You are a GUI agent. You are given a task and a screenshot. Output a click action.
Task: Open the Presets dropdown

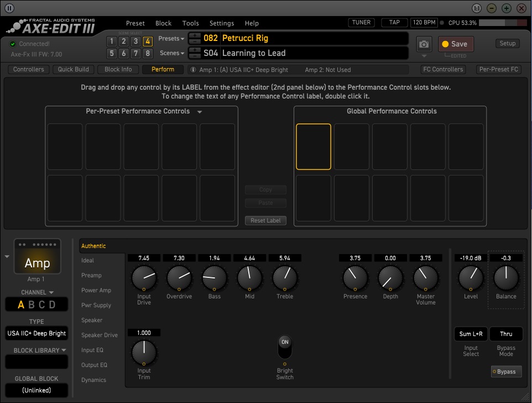pos(171,39)
